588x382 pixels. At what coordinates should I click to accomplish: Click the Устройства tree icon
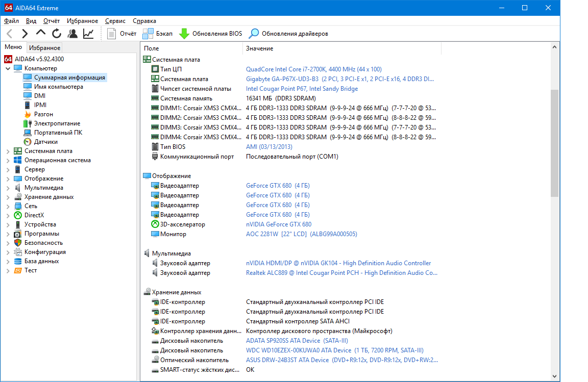[18, 224]
